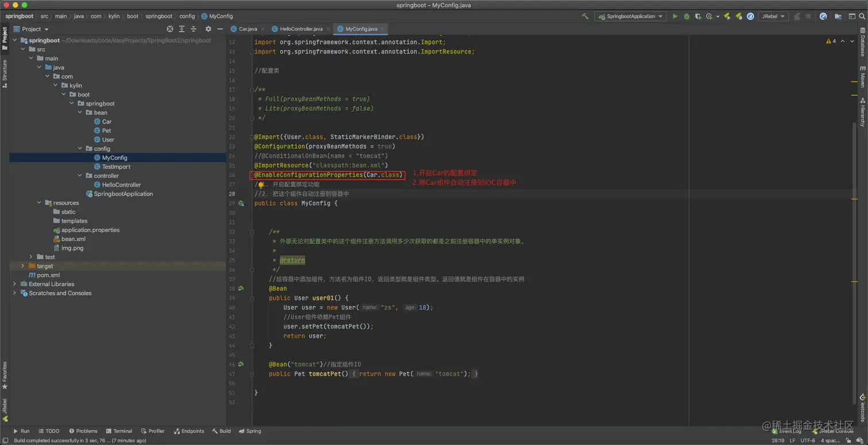
Task: Click UTF-8 encoding in status bar
Action: [807, 440]
